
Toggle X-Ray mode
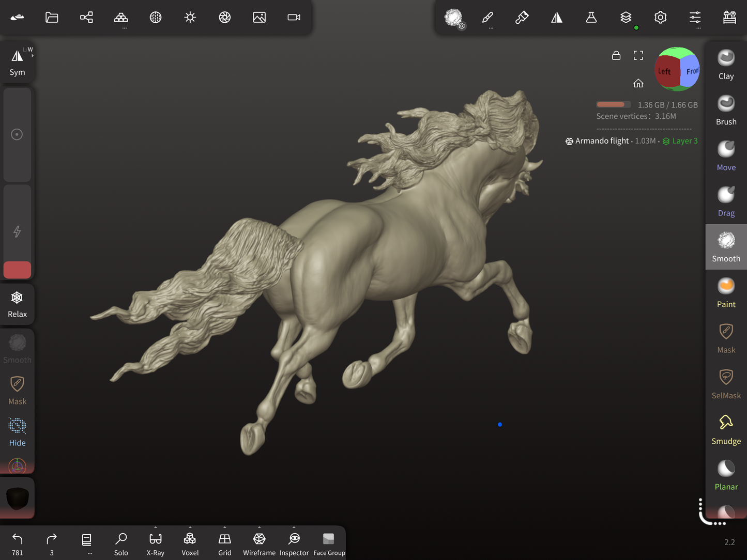[155, 543]
